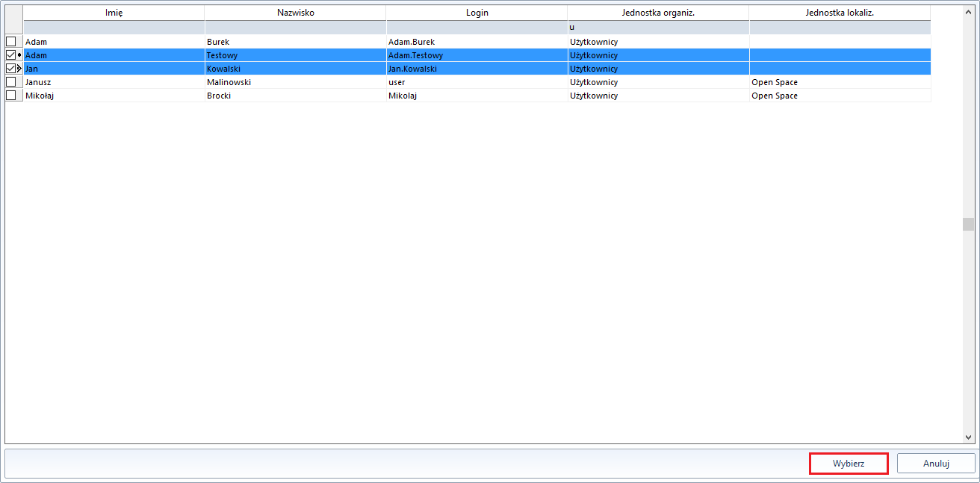Viewport: 980px width, 483px height.
Task: Confirm selection with the Wybierz button
Action: 849,464
